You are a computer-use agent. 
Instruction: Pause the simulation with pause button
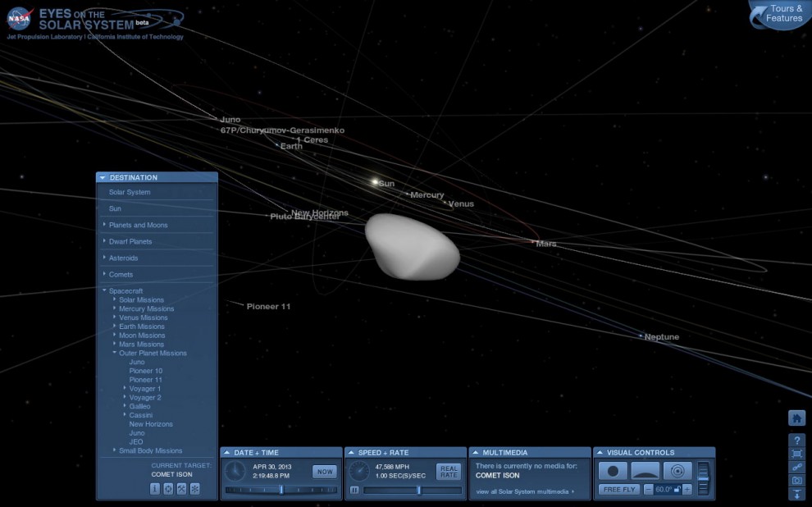click(354, 490)
